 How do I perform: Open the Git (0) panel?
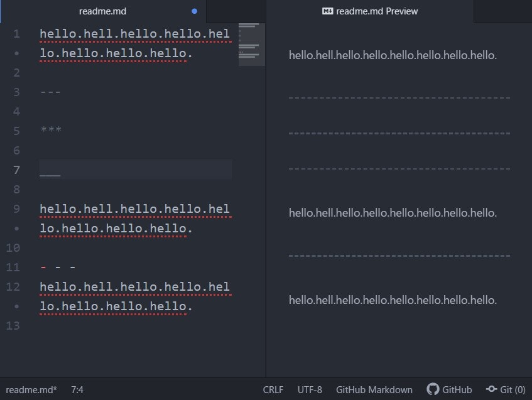[x=513, y=390]
